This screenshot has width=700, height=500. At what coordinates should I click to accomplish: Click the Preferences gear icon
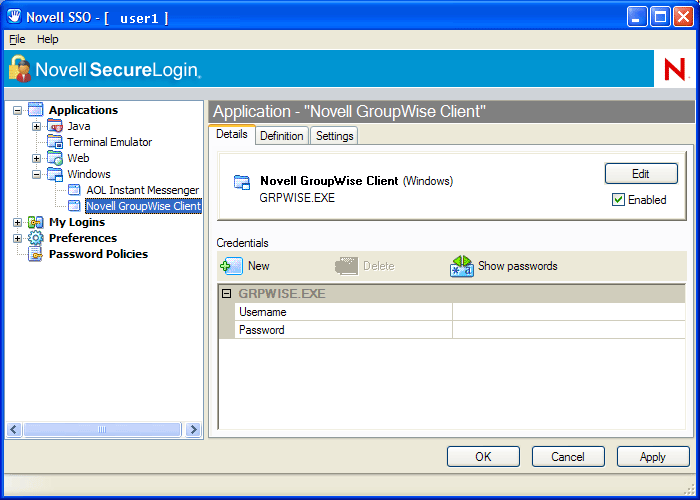click(36, 238)
